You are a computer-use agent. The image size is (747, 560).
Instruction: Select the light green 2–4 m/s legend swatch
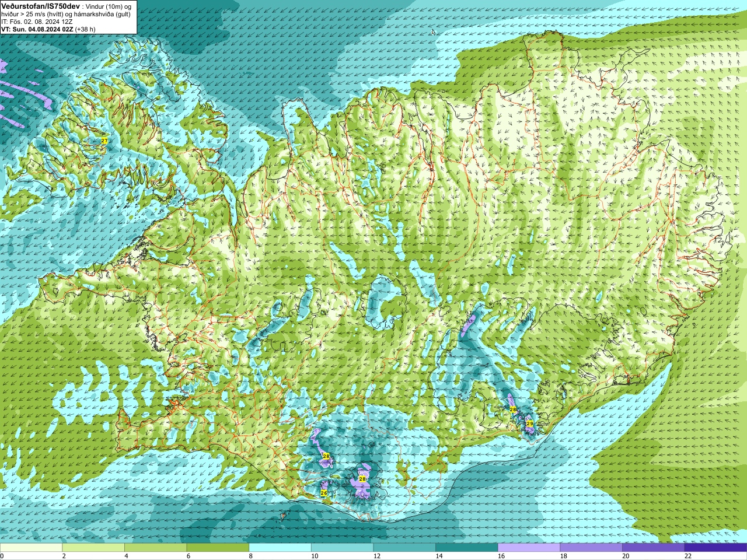[x=93, y=548]
